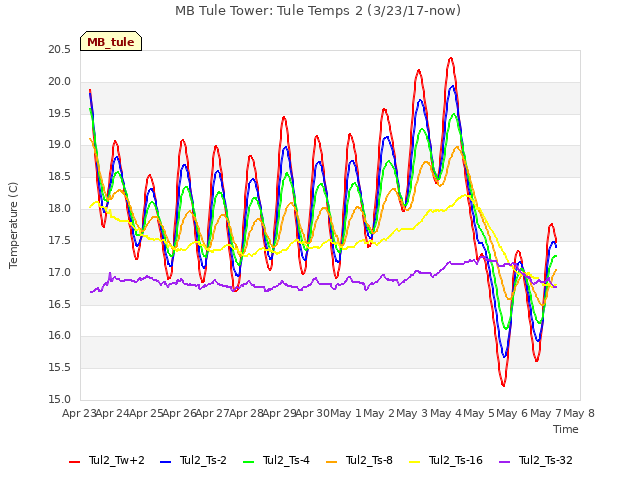Click the 18.0 y-axis tick label
Screen dimensions: 640x480
pyautogui.click(x=60, y=209)
